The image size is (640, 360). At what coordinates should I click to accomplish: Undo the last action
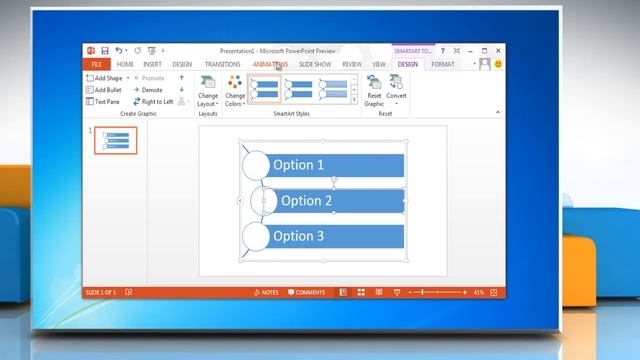118,51
